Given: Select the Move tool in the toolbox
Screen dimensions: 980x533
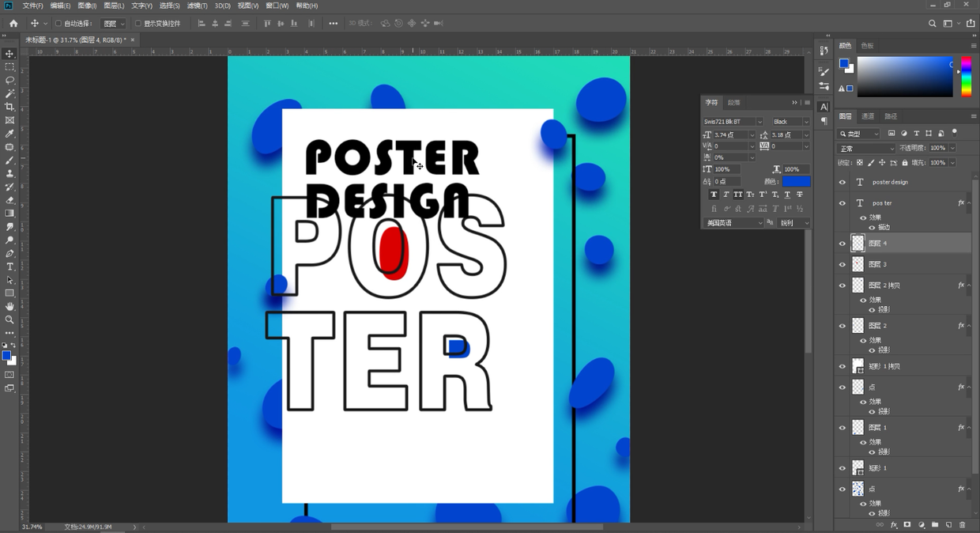Looking at the screenshot, I should click(9, 54).
